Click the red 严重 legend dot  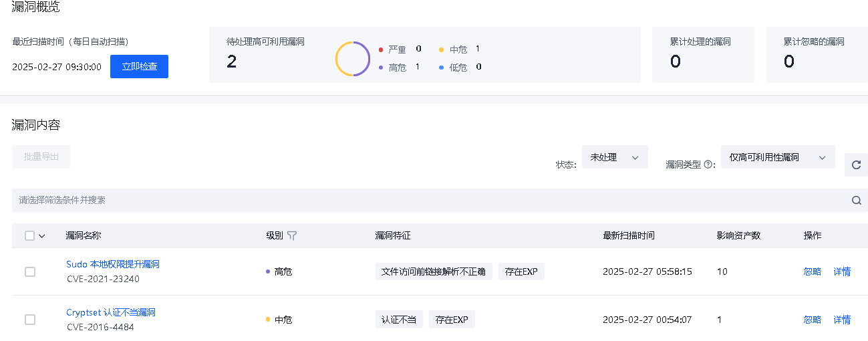381,49
